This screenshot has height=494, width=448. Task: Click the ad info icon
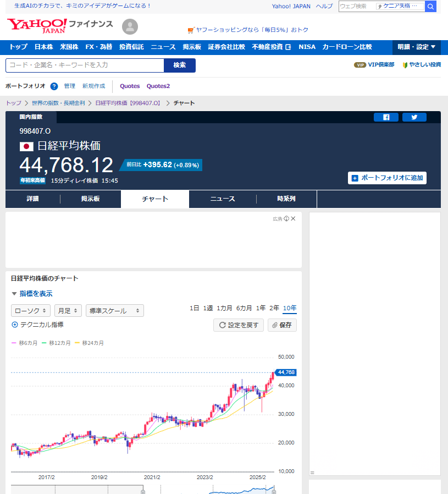(286, 218)
